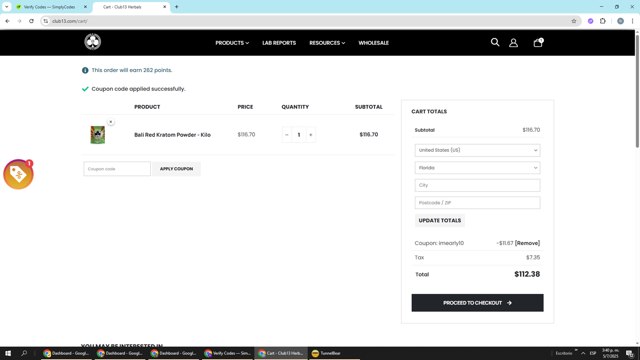Click the Tax value $7.35
Screen dimensions: 640x360
pos(533,258)
